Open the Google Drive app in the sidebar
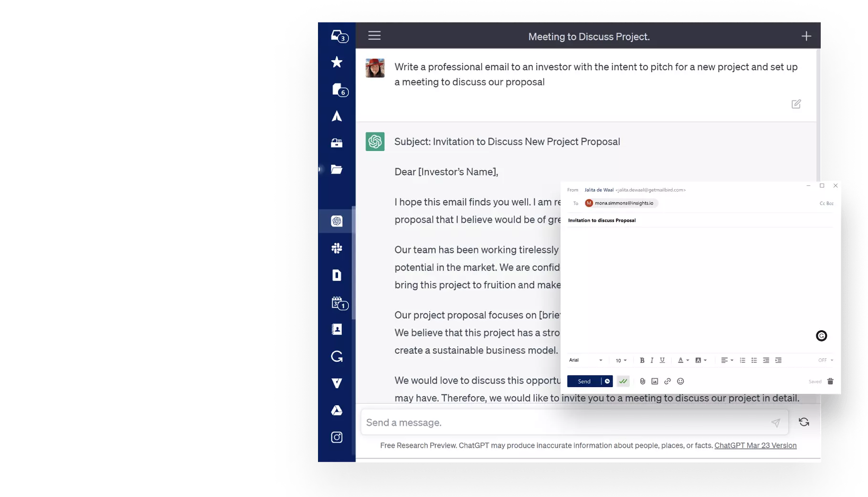Image resolution: width=868 pixels, height=497 pixels. tap(337, 410)
